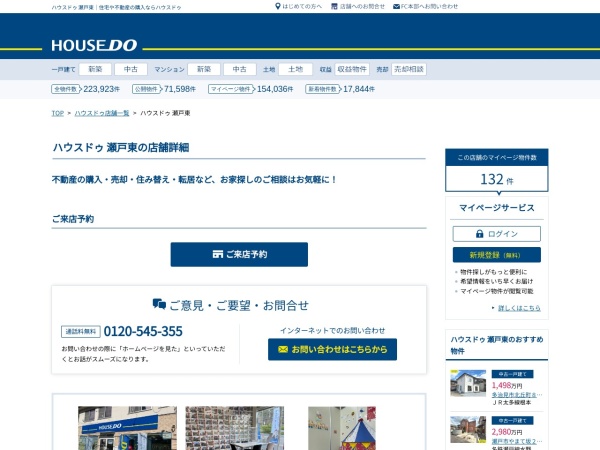Viewport: 600px width, 450px height.
Task: Click the 2,980万円 property thumbnail
Action: pos(468,430)
